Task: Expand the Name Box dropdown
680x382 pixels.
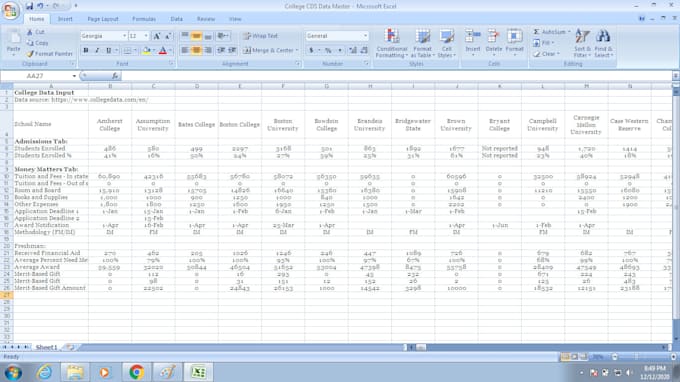Action: [x=74, y=76]
